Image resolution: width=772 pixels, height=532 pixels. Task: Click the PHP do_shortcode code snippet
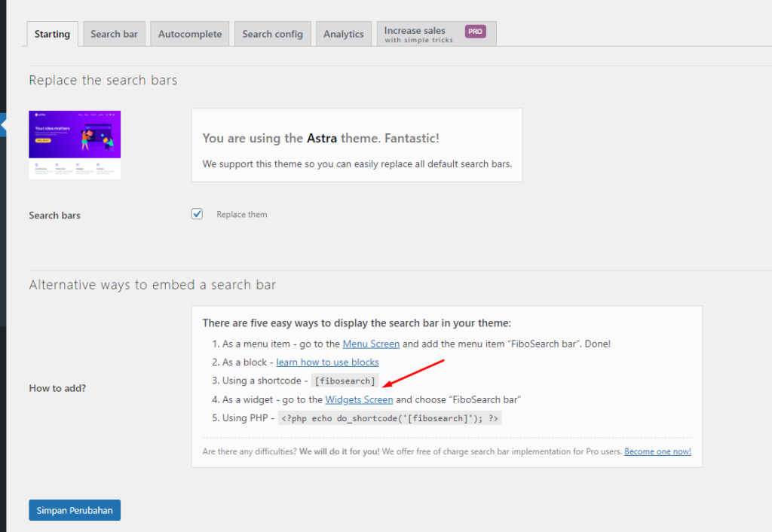[390, 418]
